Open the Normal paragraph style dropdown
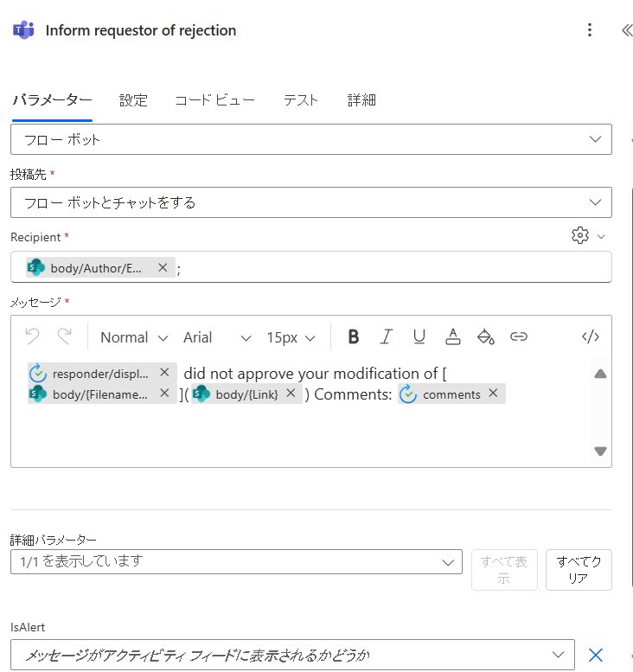 coord(134,337)
